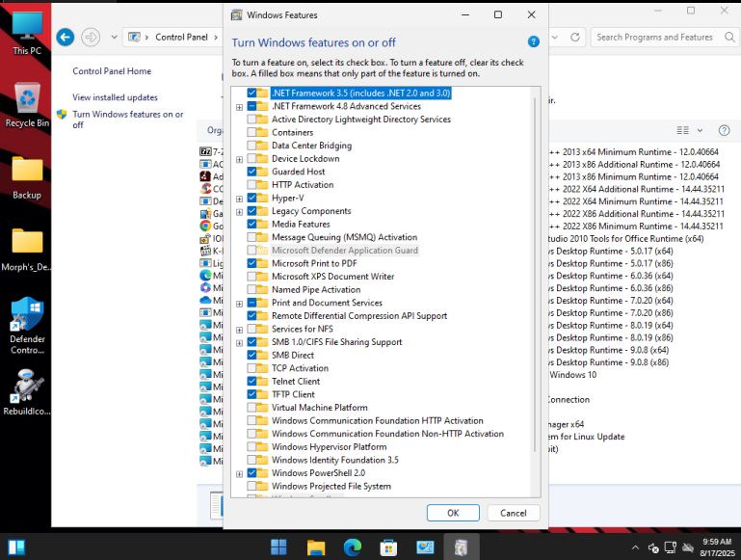The image size is (741, 560).
Task: Expand Legacy Components node
Action: [239, 212]
